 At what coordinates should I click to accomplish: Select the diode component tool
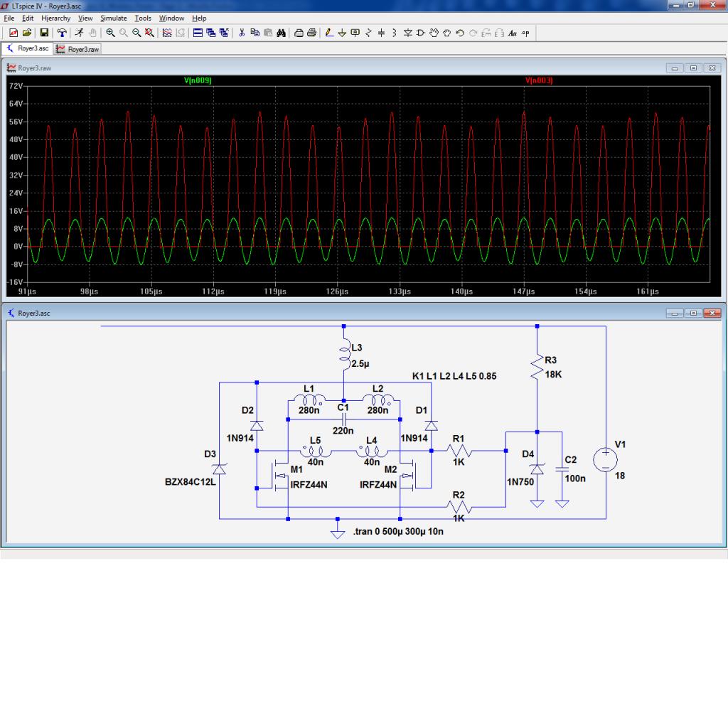click(408, 33)
